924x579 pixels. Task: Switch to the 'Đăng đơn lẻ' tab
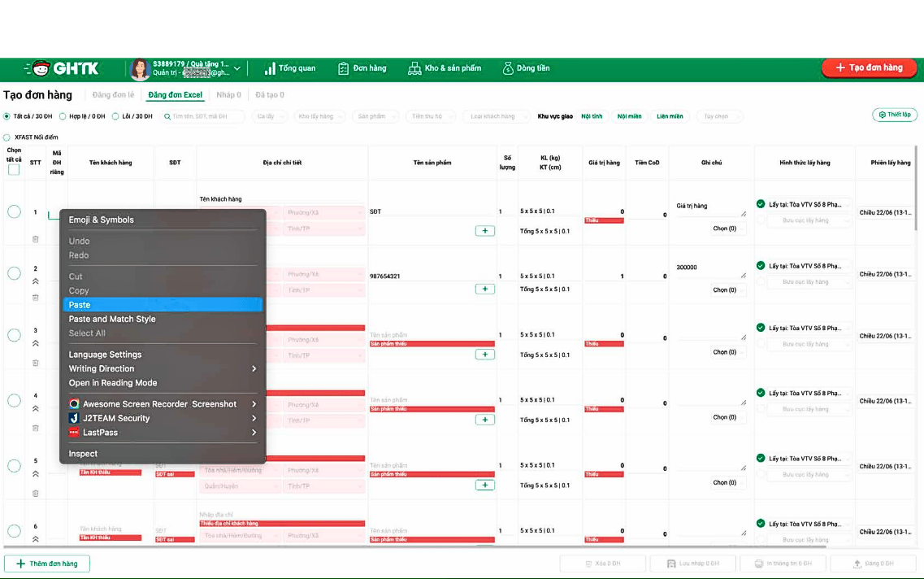pos(113,95)
